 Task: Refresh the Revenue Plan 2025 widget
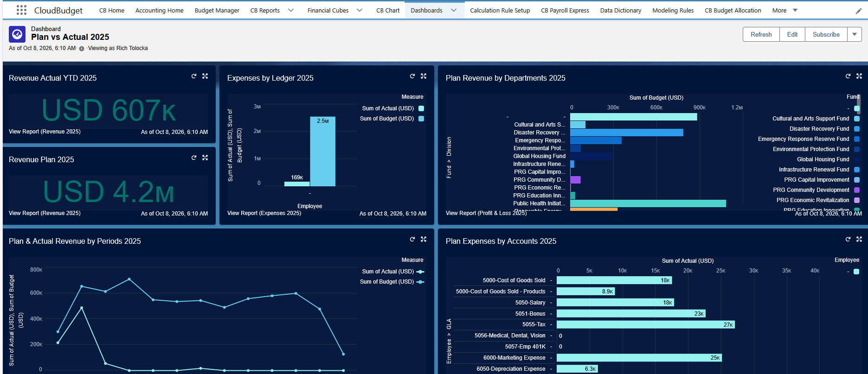pyautogui.click(x=194, y=158)
